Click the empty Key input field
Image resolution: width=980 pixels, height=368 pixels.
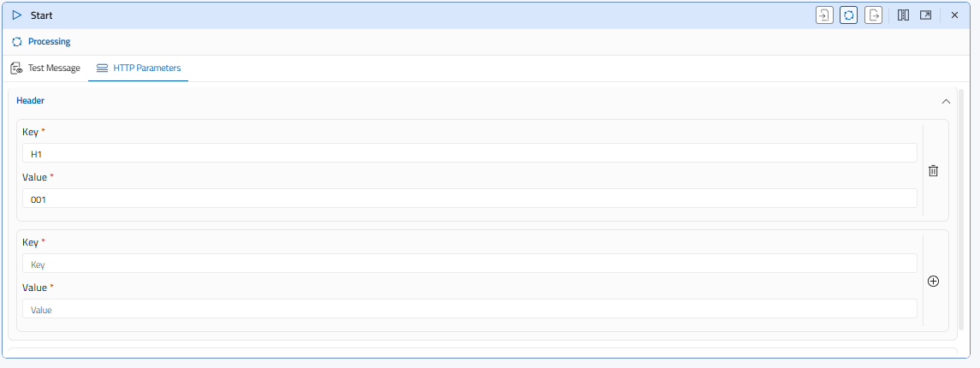click(x=469, y=264)
